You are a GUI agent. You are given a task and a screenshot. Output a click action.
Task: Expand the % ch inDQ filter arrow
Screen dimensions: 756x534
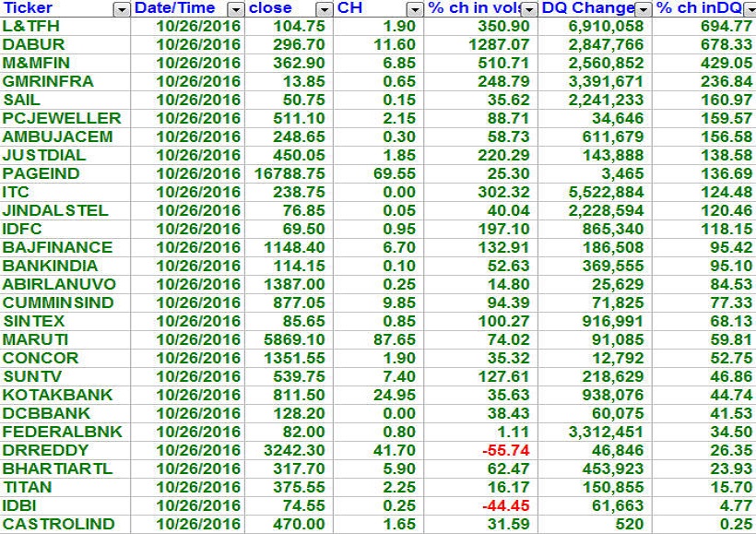pyautogui.click(x=750, y=8)
